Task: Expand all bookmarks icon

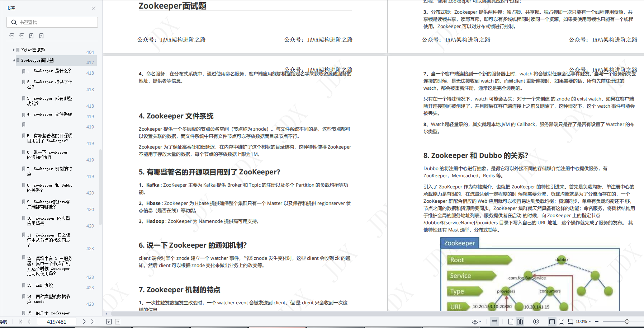Action: click(11, 36)
